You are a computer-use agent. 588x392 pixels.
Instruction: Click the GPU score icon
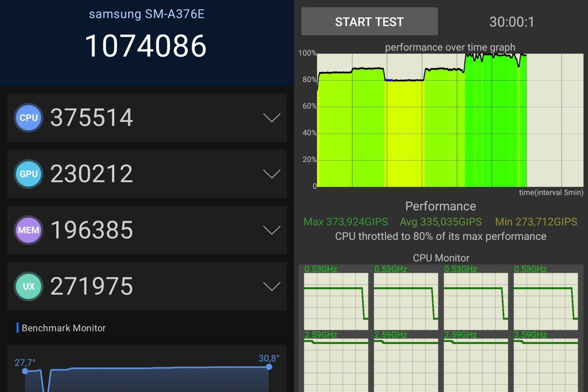[x=28, y=174]
